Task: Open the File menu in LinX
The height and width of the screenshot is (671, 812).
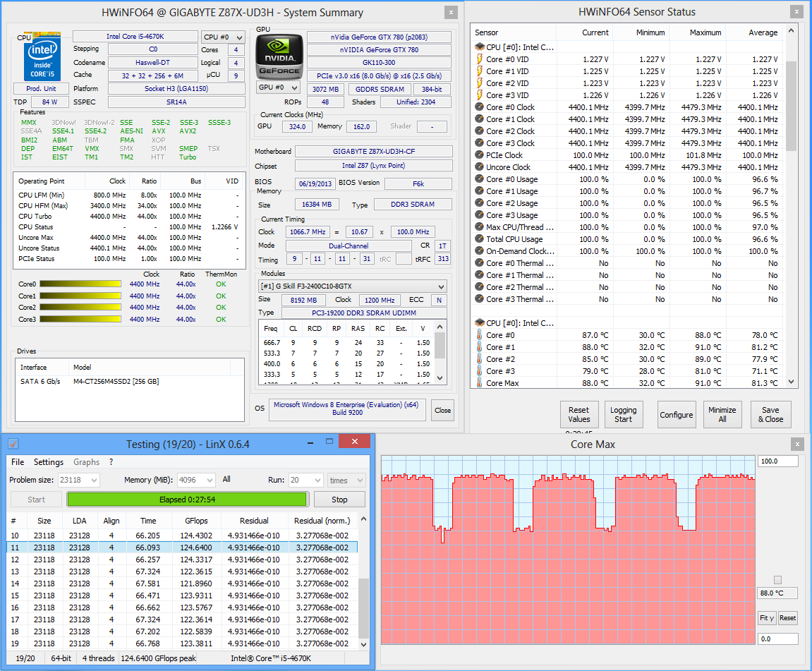Action: (x=18, y=462)
